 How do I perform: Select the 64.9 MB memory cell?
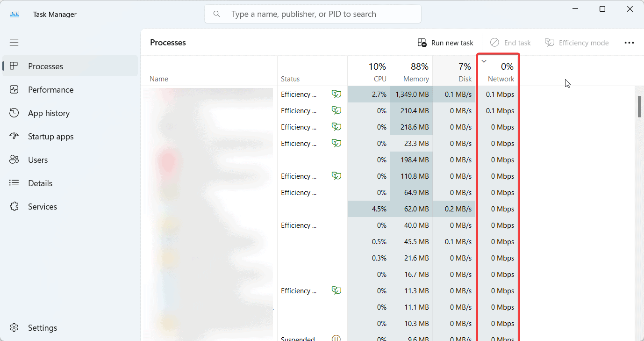click(411, 193)
